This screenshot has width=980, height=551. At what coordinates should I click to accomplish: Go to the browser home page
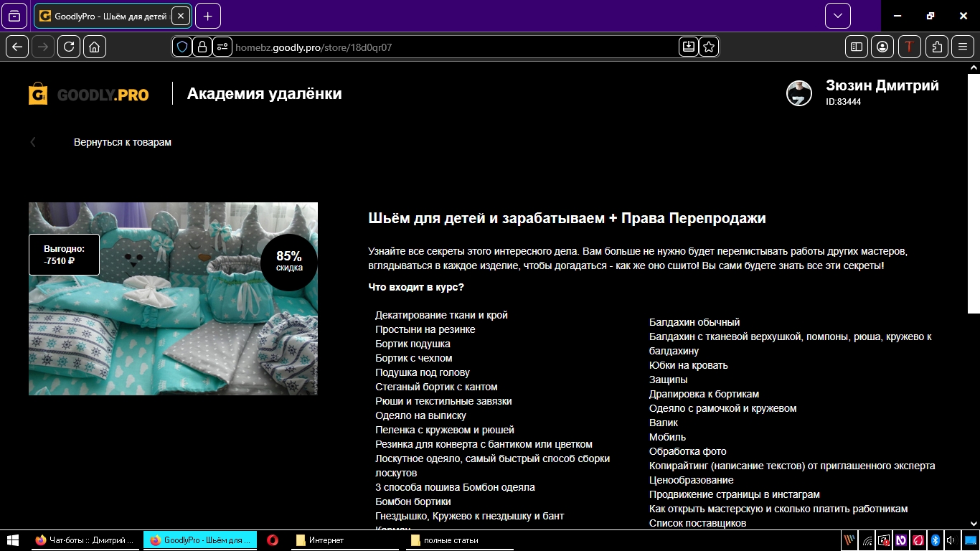coord(95,47)
